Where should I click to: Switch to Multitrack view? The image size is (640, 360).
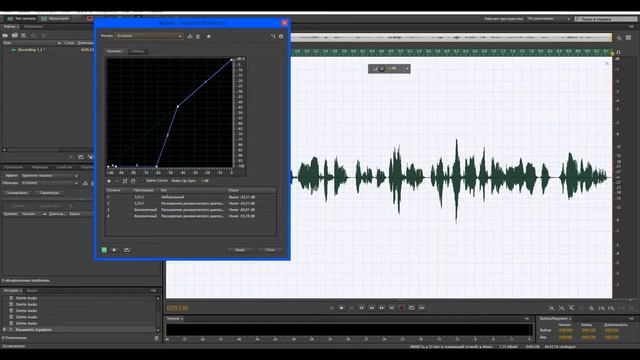pyautogui.click(x=55, y=18)
